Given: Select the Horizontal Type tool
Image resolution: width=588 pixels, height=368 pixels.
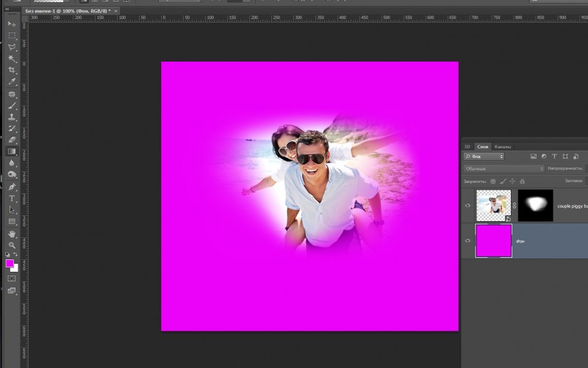Looking at the screenshot, I should coord(12,198).
